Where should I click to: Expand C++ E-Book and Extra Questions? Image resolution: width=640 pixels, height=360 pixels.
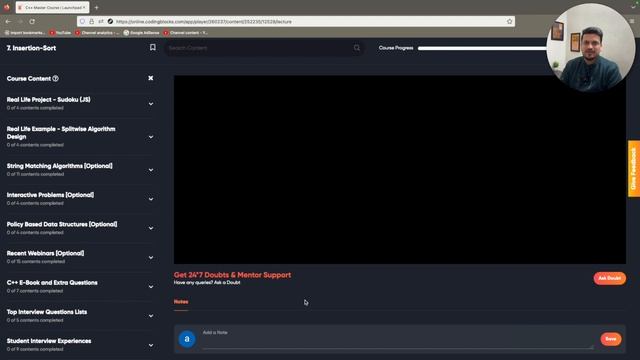point(151,287)
